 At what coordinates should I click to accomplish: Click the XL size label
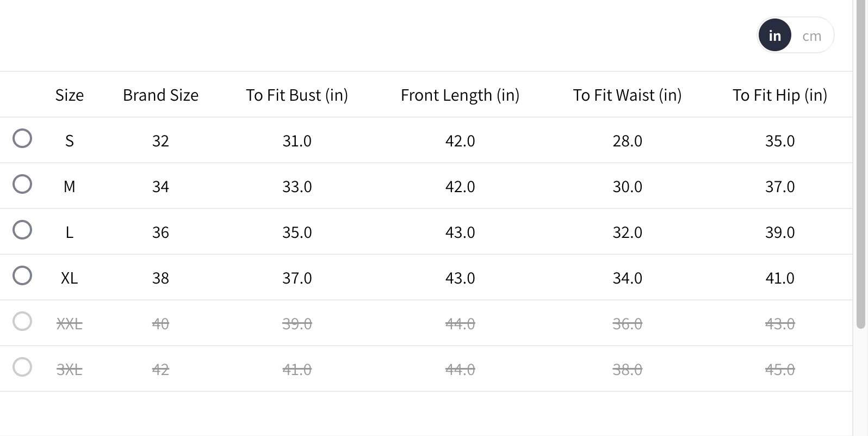pyautogui.click(x=70, y=278)
